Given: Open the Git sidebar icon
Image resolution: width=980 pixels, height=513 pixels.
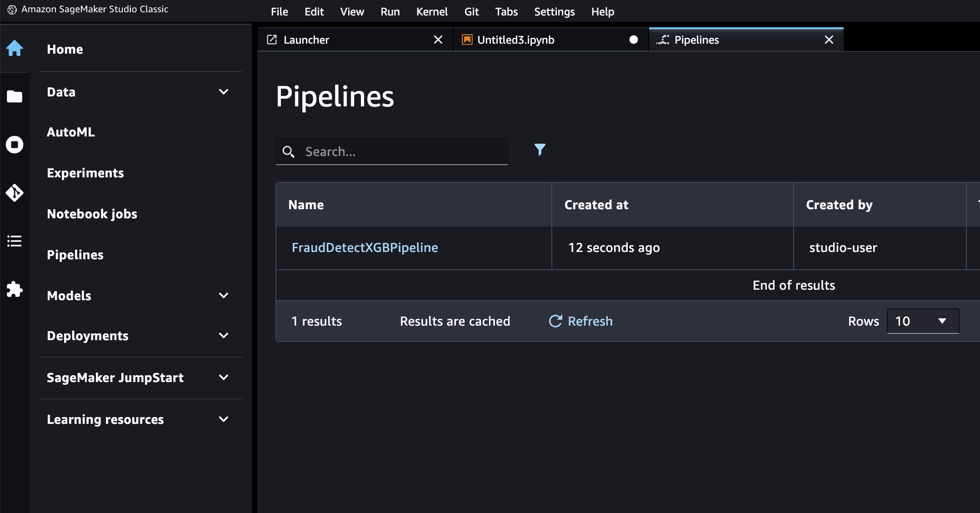Looking at the screenshot, I should tap(15, 193).
